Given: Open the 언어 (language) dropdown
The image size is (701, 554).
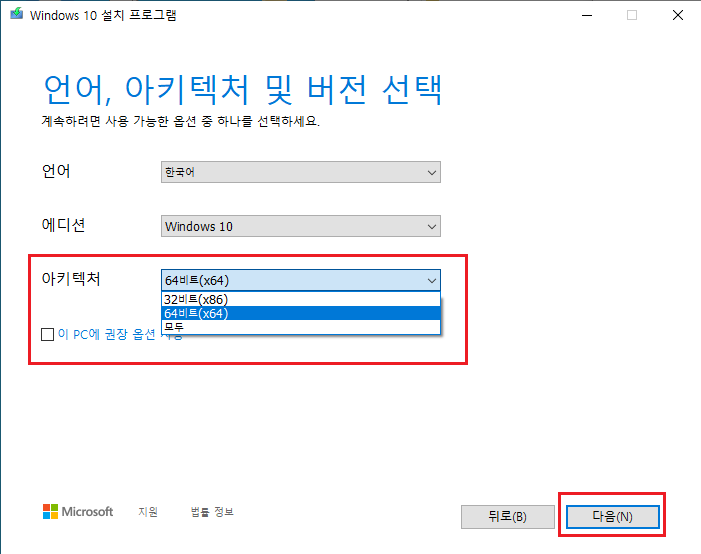Looking at the screenshot, I should pos(300,172).
